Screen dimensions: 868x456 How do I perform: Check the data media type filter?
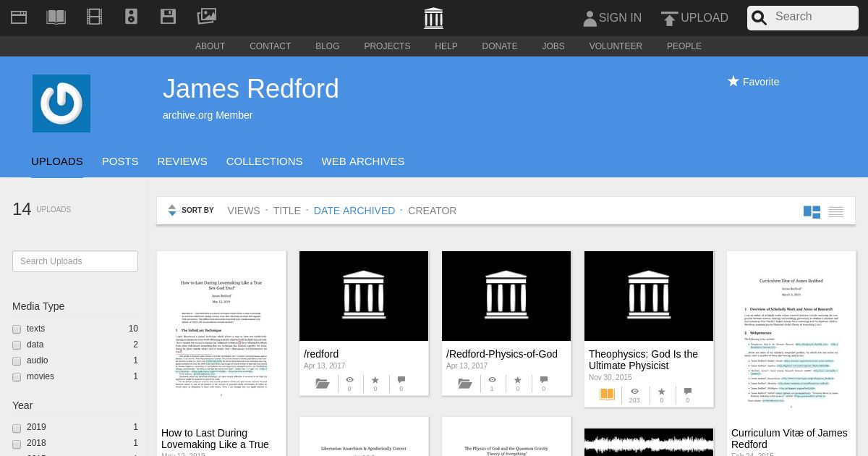coord(17,345)
